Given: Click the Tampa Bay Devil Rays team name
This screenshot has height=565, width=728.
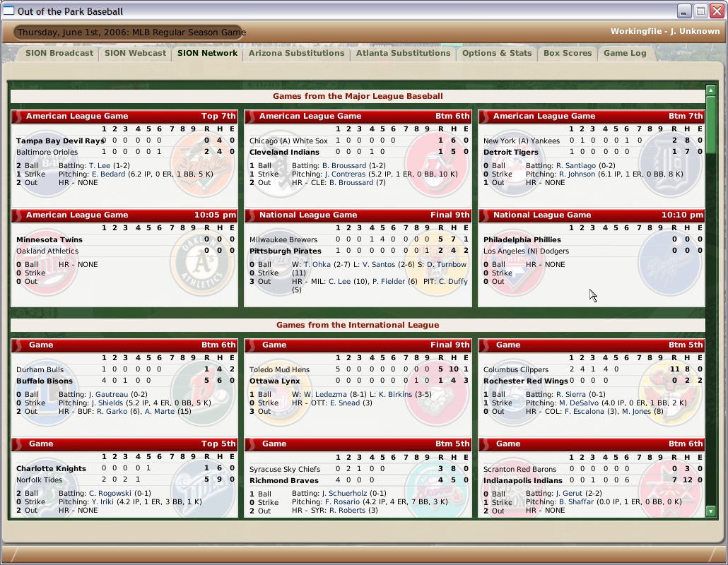Looking at the screenshot, I should point(60,141).
